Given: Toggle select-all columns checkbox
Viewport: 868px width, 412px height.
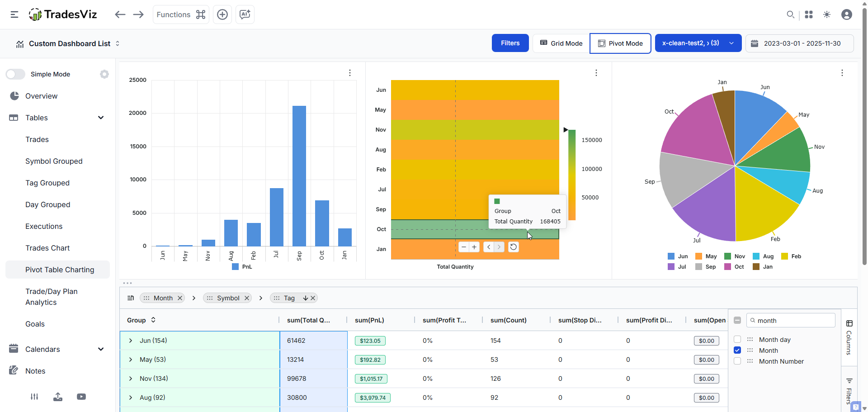Looking at the screenshot, I should coord(737,320).
